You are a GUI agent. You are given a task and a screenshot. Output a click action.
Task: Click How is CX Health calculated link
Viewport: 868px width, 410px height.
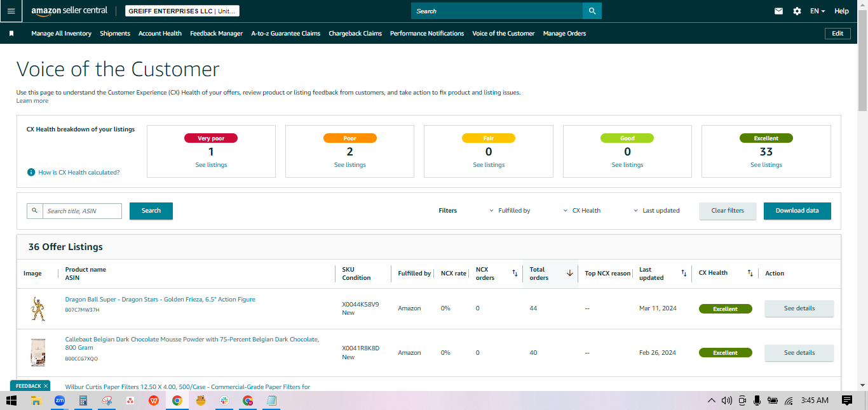click(x=79, y=173)
